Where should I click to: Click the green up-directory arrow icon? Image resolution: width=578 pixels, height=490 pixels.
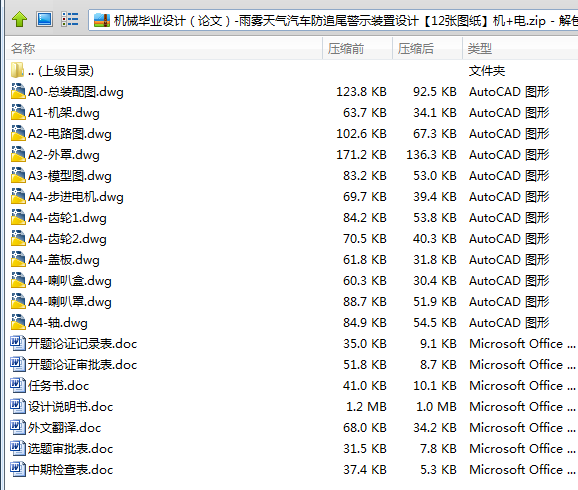[x=19, y=19]
